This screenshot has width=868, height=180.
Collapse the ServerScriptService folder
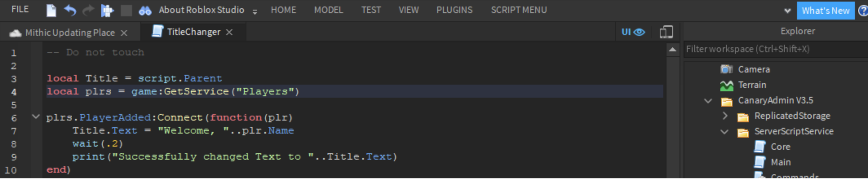click(724, 132)
